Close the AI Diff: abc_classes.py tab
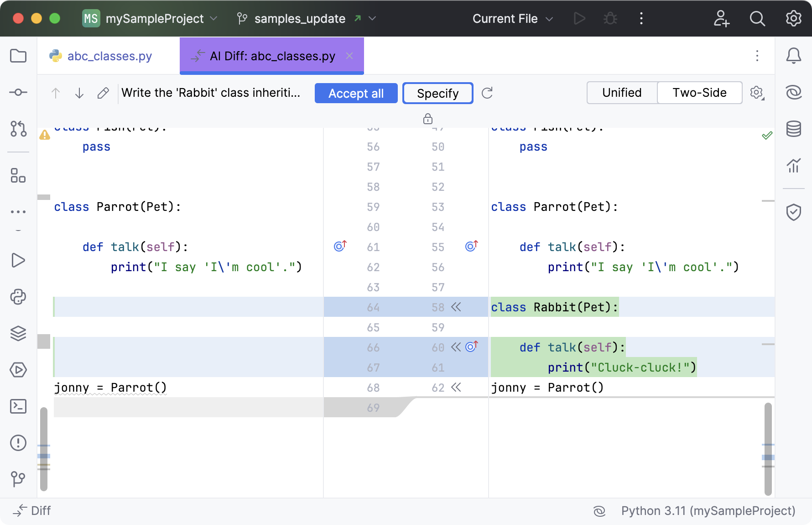Viewport: 812px width, 525px height. pyautogui.click(x=349, y=56)
